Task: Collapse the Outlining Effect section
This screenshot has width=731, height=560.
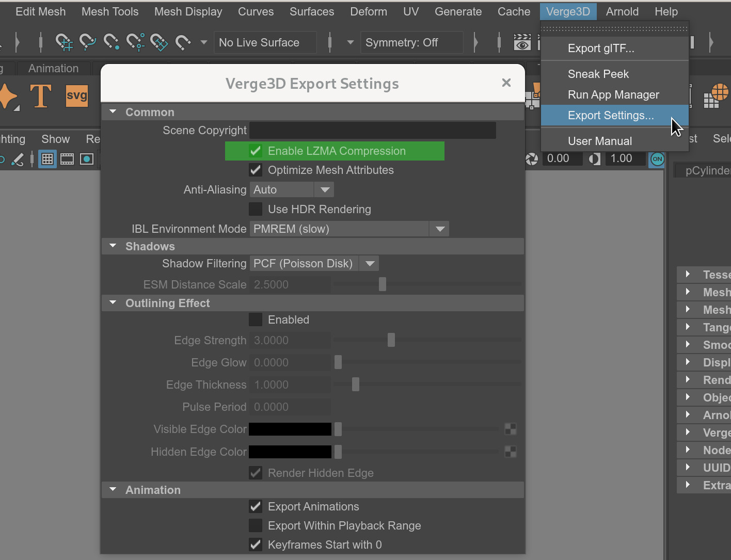Action: click(x=113, y=302)
